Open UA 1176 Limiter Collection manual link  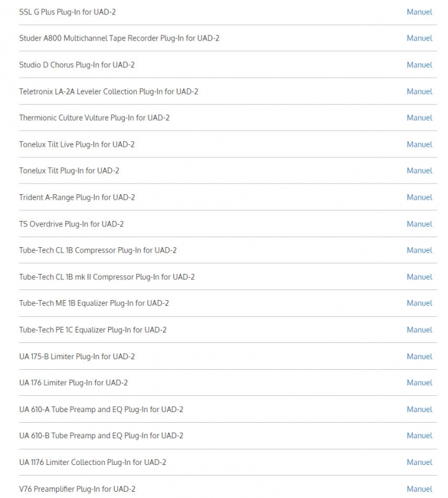[x=419, y=463]
